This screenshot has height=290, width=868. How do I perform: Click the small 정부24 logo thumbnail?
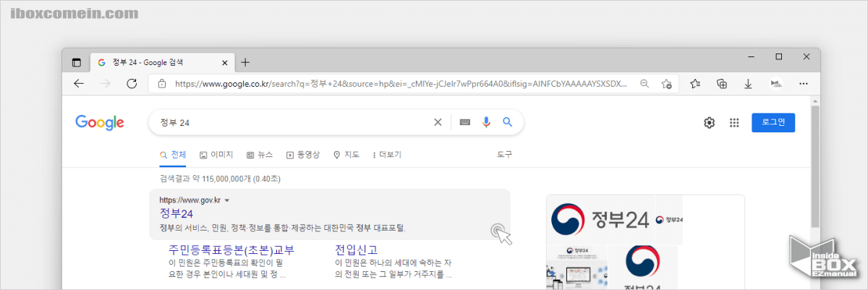coord(669,220)
